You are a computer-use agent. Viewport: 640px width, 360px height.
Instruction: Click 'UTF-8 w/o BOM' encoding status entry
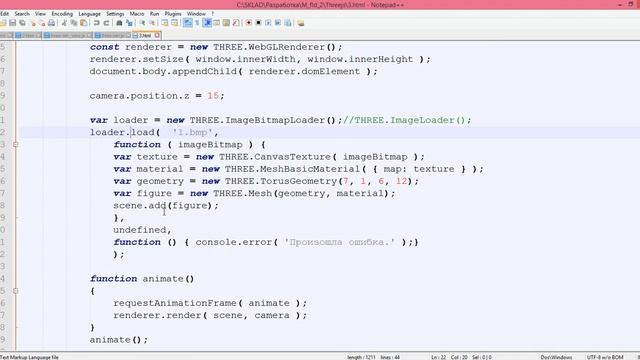605,357
